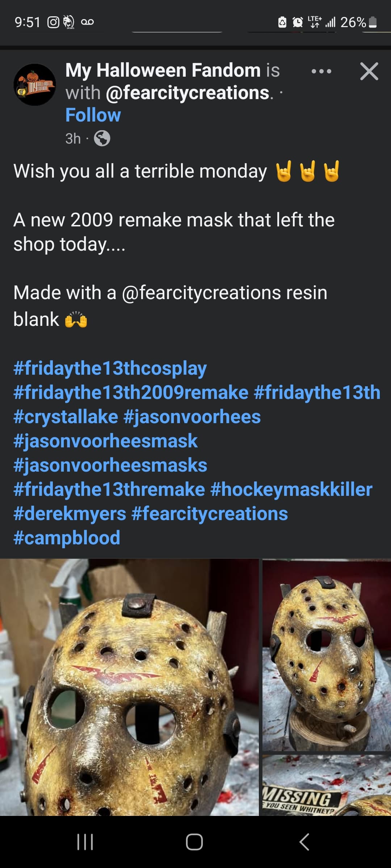The image size is (391, 868).
Task: Open the mask on wooden stand photo
Action: (x=327, y=655)
